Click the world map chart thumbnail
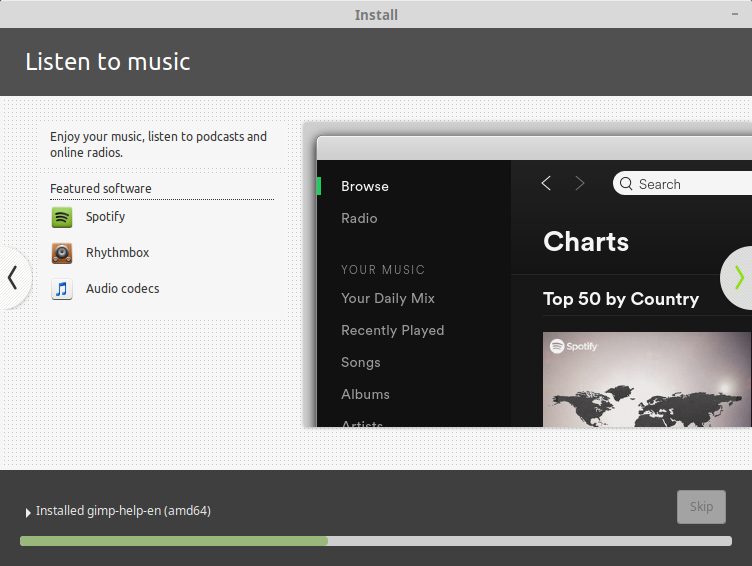This screenshot has width=752, height=566. pos(646,380)
